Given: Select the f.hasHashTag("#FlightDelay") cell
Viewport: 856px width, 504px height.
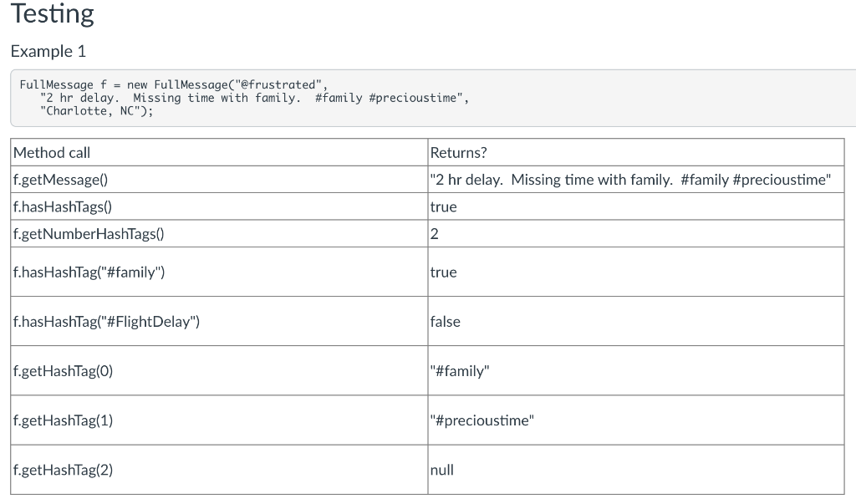Looking at the screenshot, I should [x=219, y=321].
